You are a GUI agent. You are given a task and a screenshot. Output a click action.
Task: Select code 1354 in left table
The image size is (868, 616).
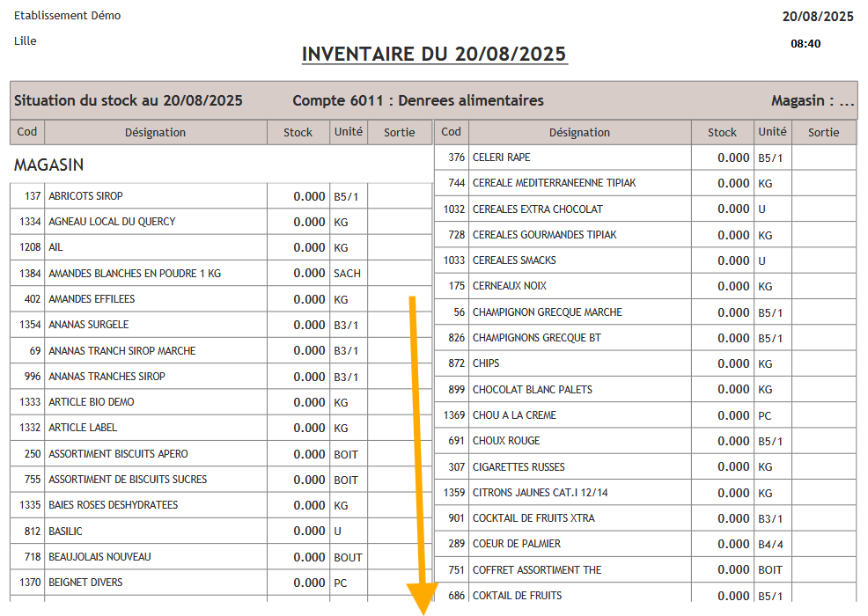click(30, 325)
